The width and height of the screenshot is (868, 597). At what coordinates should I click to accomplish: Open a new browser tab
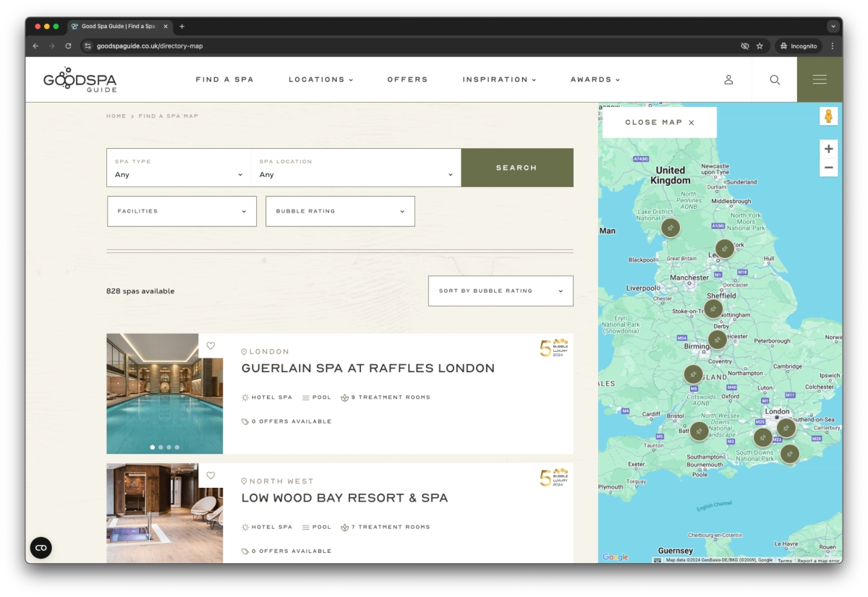coord(182,26)
